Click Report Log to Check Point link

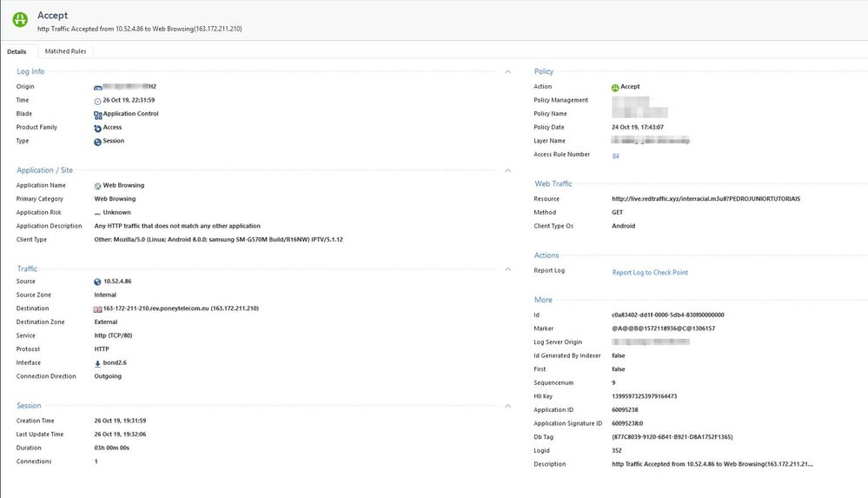click(x=649, y=272)
